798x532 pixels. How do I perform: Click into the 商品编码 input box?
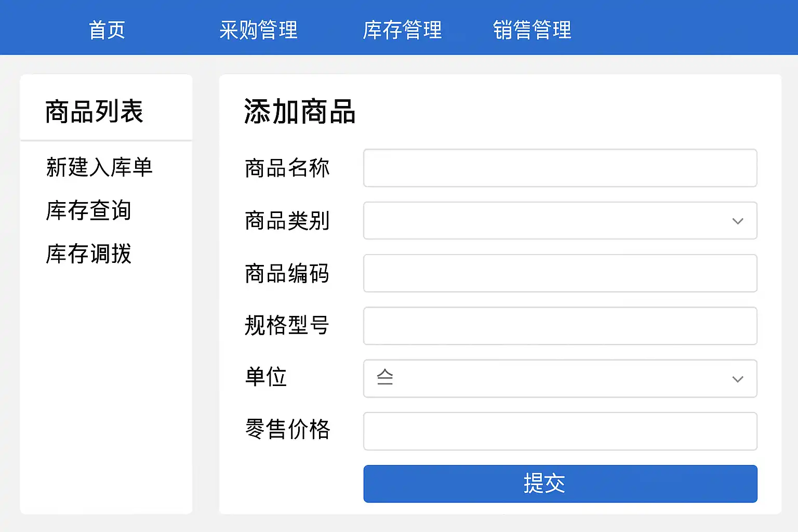point(560,273)
